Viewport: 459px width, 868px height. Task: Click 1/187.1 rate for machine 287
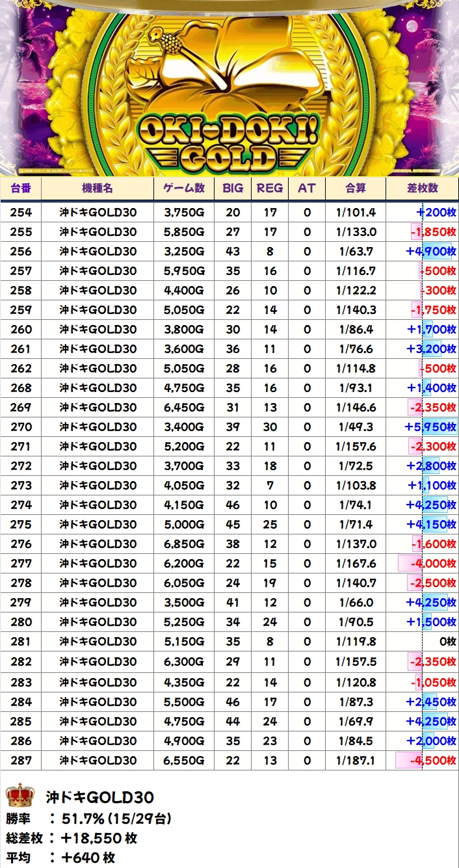tap(356, 760)
